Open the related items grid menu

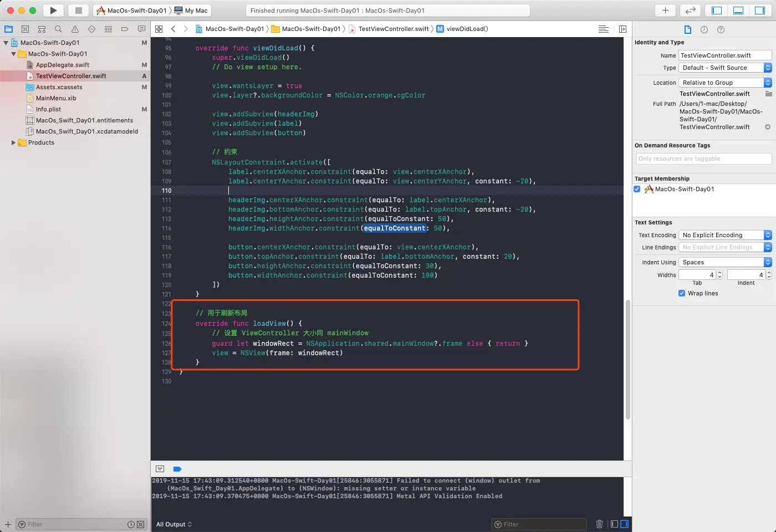159,29
